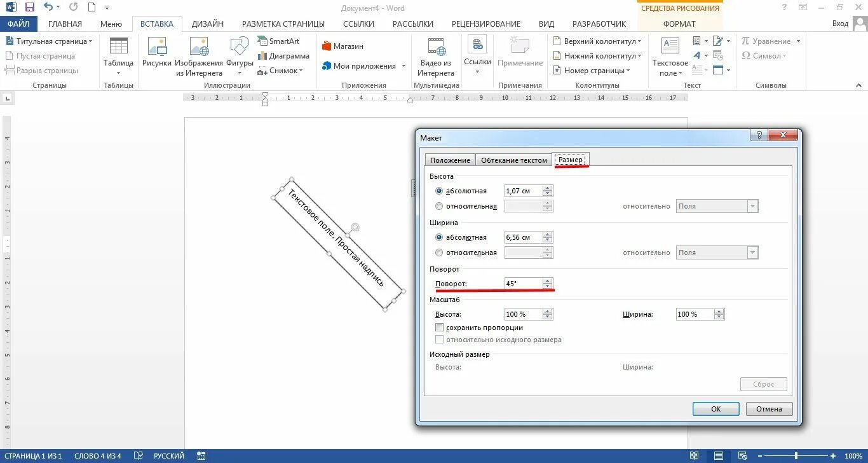Open undo history dropdown arrow

pyautogui.click(x=58, y=8)
